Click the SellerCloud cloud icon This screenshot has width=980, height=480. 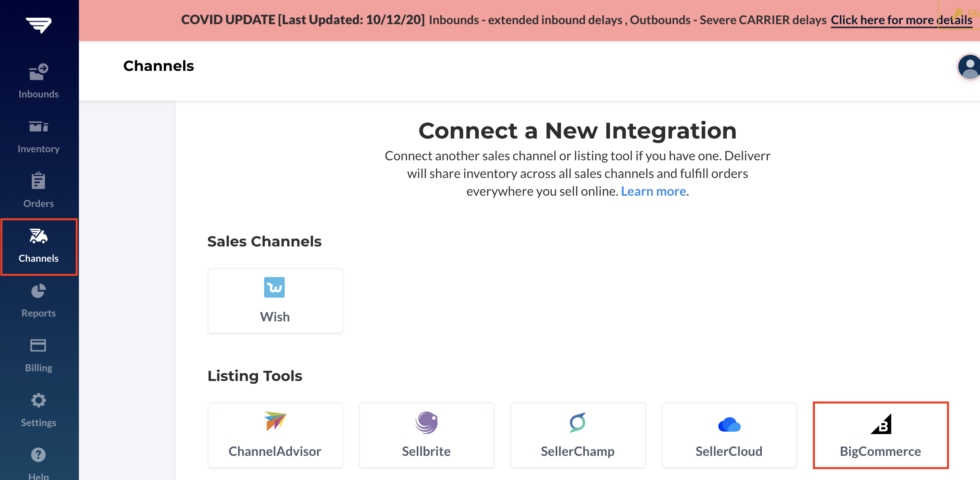pos(729,424)
